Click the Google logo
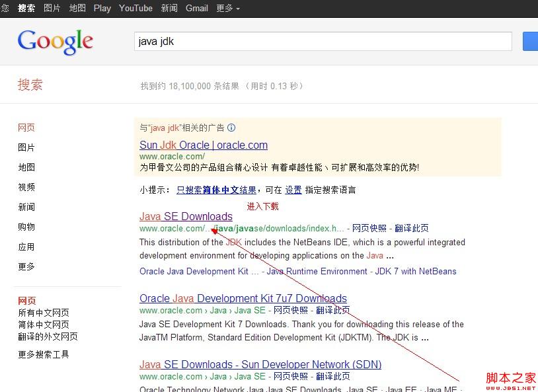Image resolution: width=538 pixels, height=392 pixels. pos(56,42)
